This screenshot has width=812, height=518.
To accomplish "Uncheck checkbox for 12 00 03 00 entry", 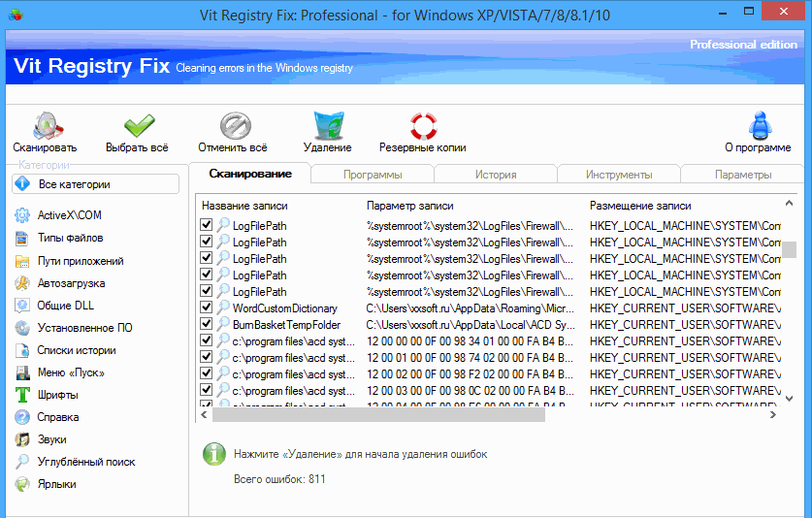I will [206, 390].
